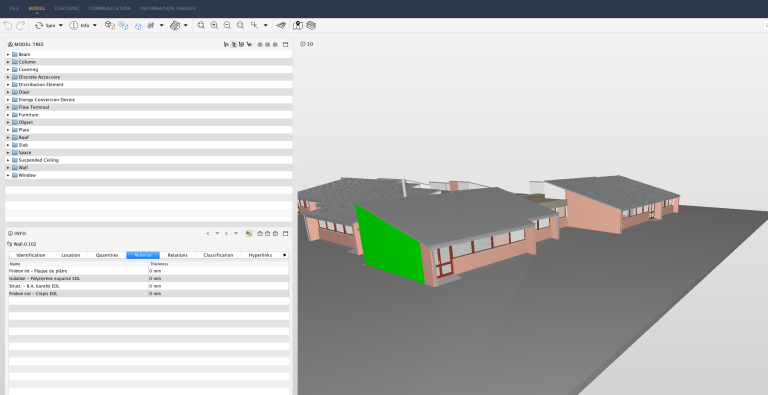Expand the Beam folder
Viewport: 768px width, 395px height.
point(8,54)
